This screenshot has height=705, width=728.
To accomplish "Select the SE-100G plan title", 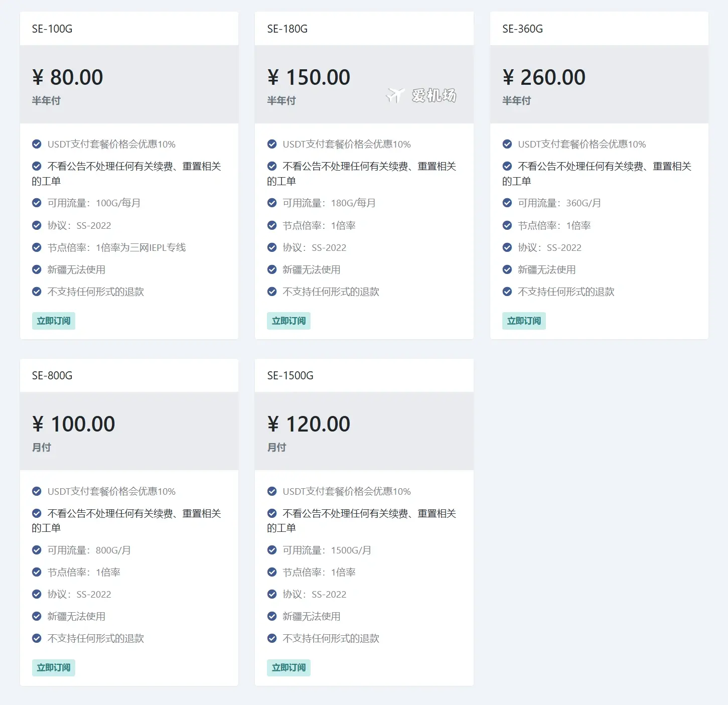I will (52, 29).
